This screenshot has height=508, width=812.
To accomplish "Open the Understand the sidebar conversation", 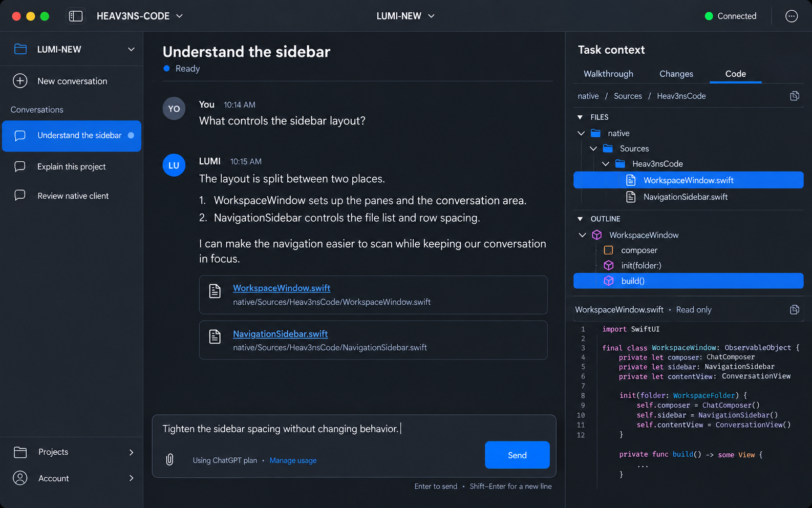I will (72, 136).
